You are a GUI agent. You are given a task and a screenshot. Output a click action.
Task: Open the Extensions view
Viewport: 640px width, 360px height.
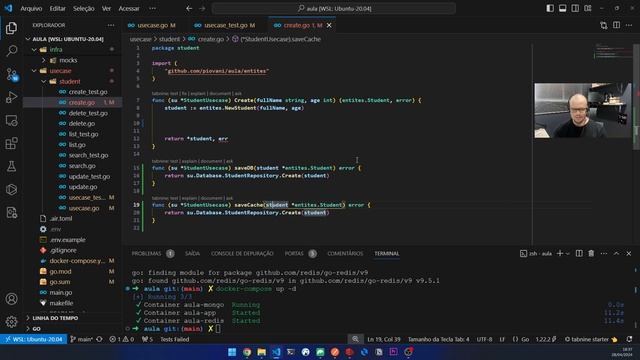click(x=11, y=143)
